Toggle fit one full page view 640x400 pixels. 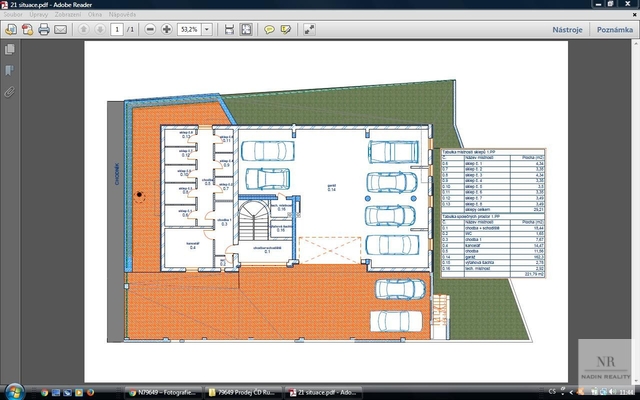246,30
